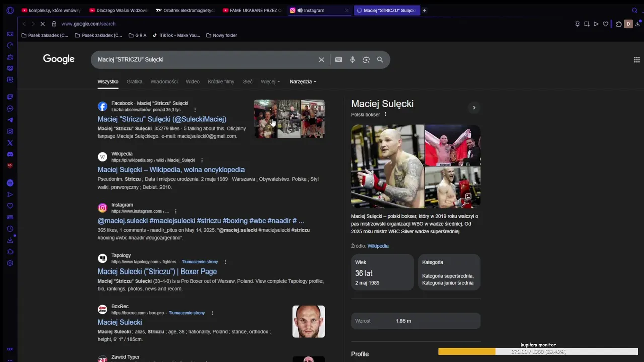Open the large boxer photo in knowledge panel

coord(387,166)
